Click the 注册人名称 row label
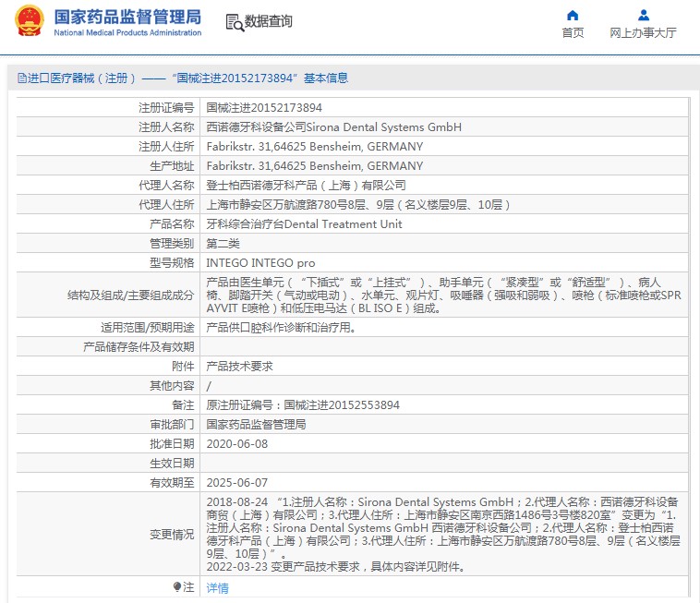 point(166,127)
